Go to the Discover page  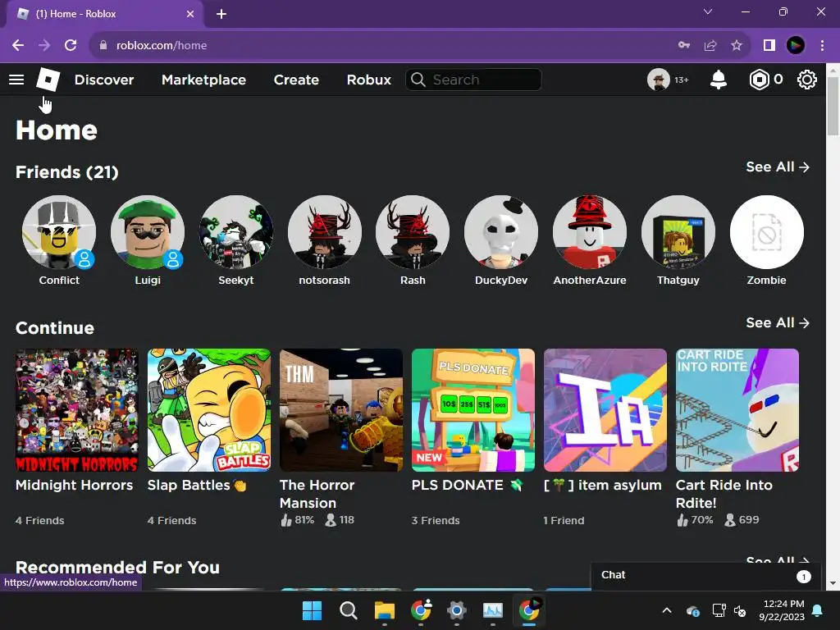coord(104,80)
